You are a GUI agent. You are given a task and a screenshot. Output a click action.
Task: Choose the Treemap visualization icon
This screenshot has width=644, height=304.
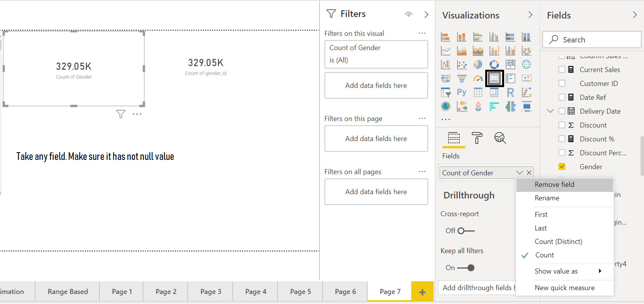tap(510, 64)
